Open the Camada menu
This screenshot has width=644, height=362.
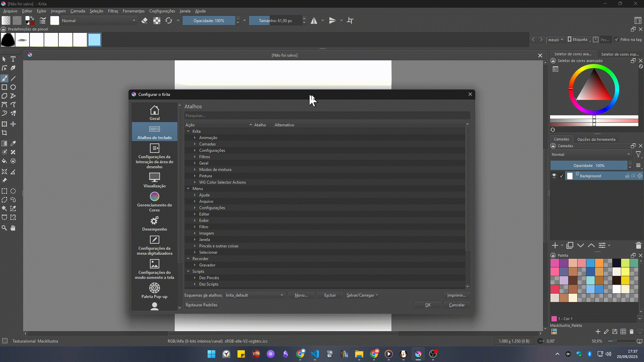[78, 11]
